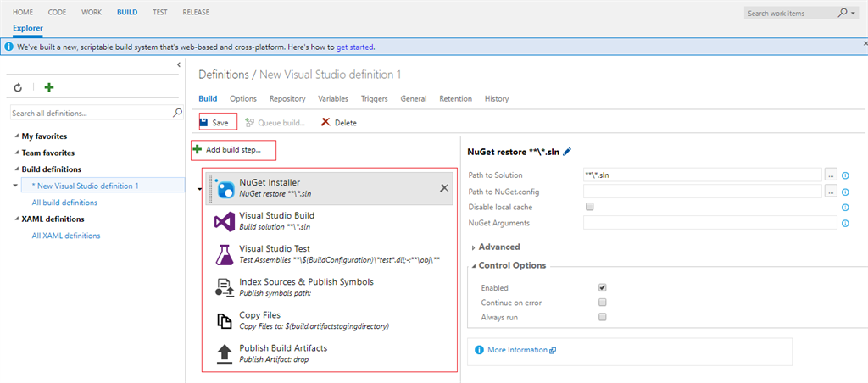The height and width of the screenshot is (383, 868).
Task: Expand the Advanced section
Action: (498, 247)
